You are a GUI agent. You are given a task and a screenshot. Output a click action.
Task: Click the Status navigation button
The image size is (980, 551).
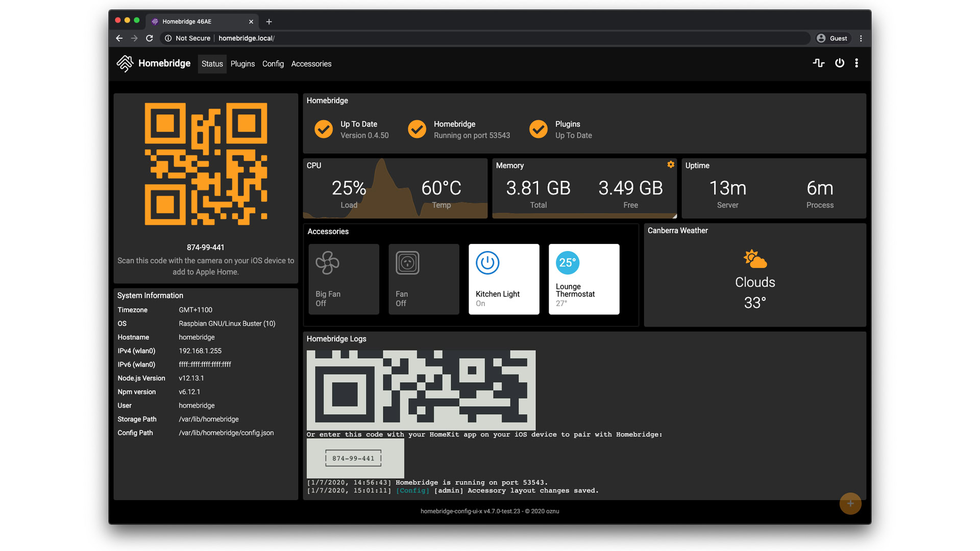[x=212, y=64]
